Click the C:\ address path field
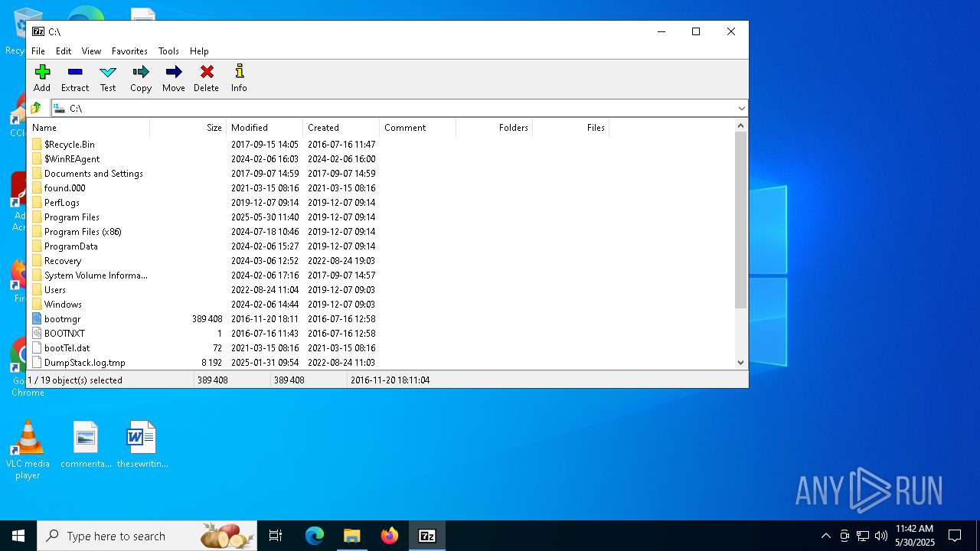 click(394, 109)
